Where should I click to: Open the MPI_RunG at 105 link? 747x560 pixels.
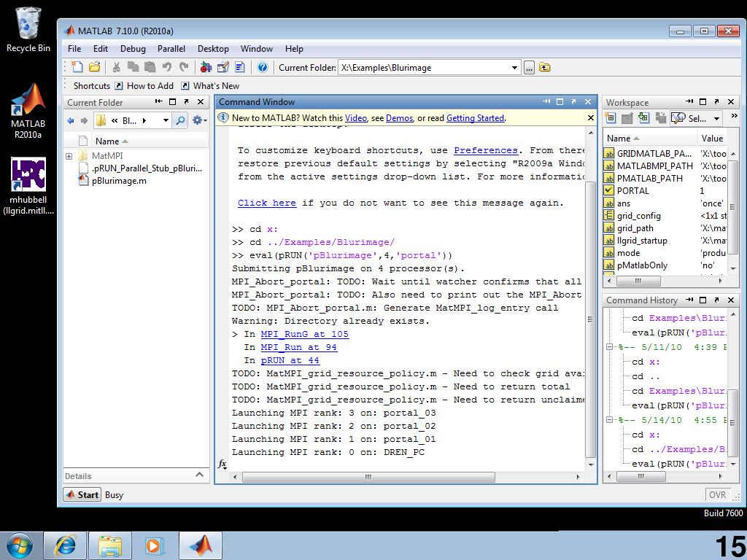(305, 334)
